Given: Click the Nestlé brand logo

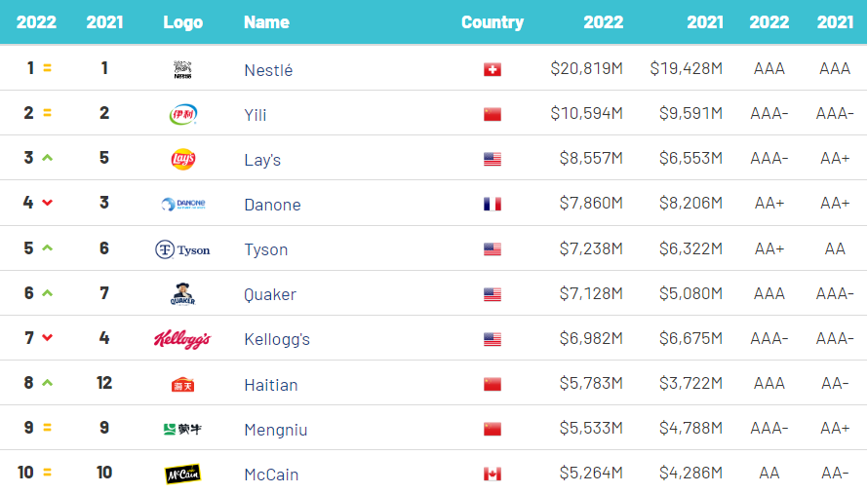Looking at the screenshot, I should [182, 70].
